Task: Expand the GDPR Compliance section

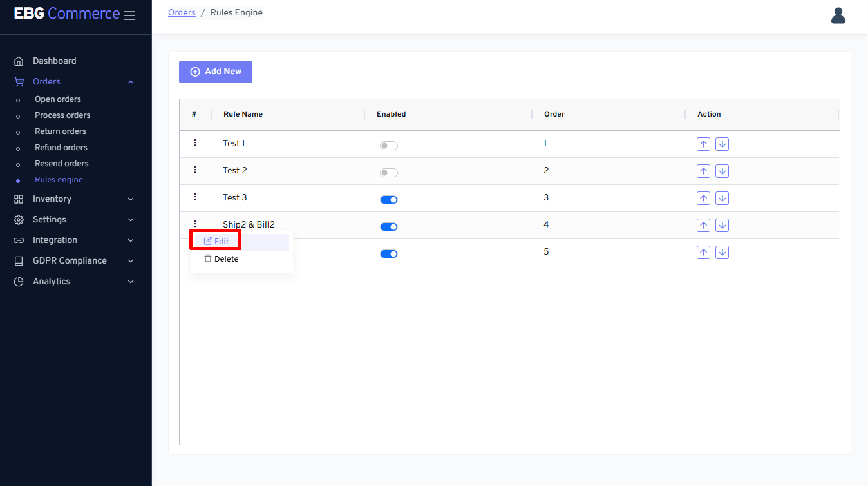Action: pyautogui.click(x=75, y=261)
